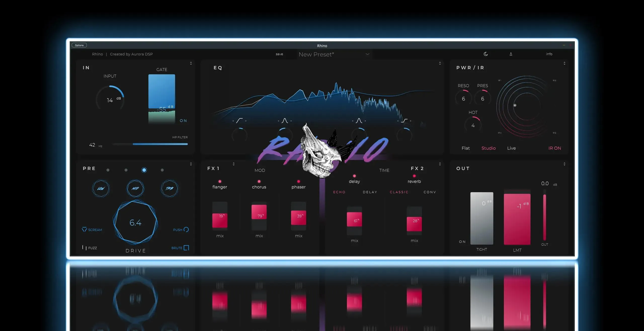The width and height of the screenshot is (644, 331).
Task: Expand the PRE section arrows
Action: (x=191, y=164)
